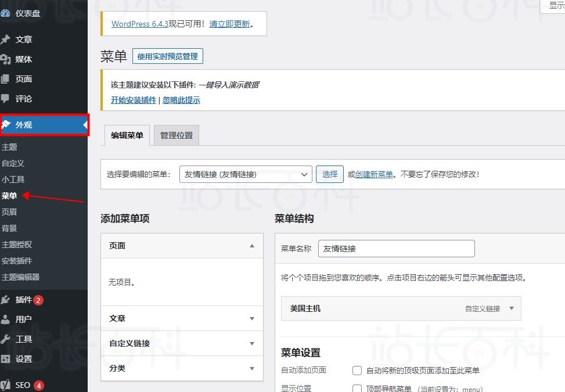The width and height of the screenshot is (565, 392).
Task: Click the 忽略此提示 link
Action: coord(181,100)
